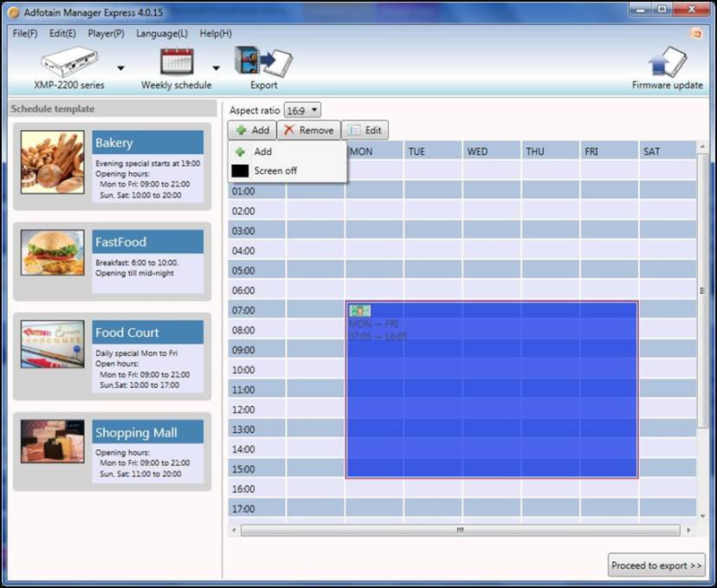Open the Edit(E) menu
Image resolution: width=717 pixels, height=588 pixels.
tap(63, 33)
